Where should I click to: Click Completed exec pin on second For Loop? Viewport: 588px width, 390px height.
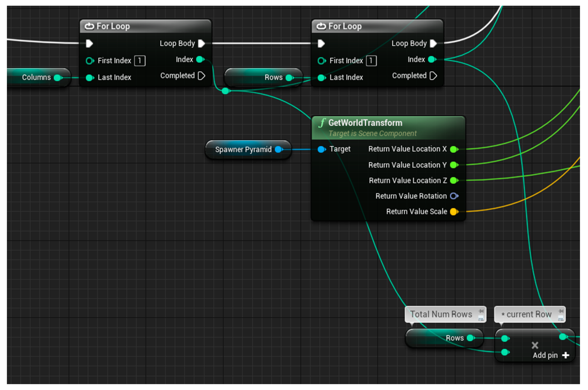coord(433,76)
